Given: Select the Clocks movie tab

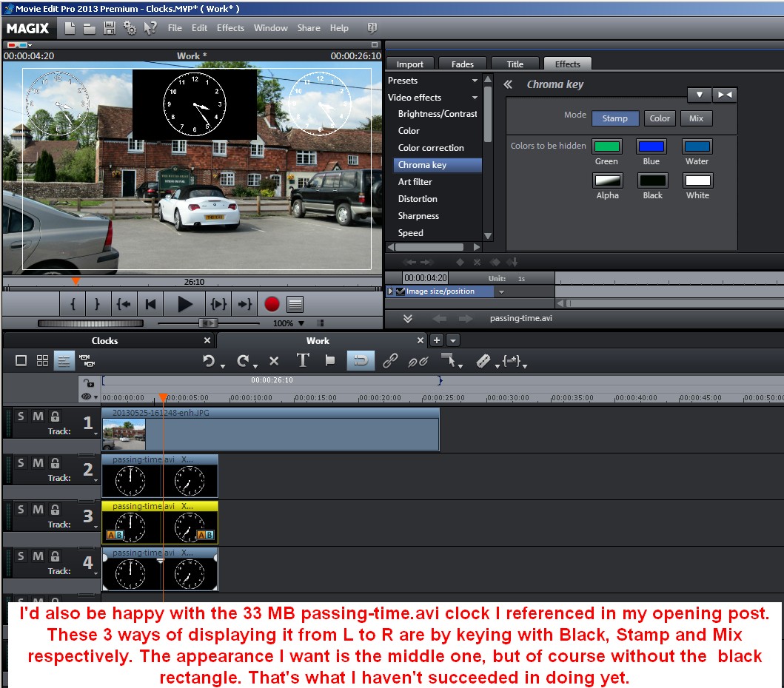Looking at the screenshot, I should [x=104, y=341].
